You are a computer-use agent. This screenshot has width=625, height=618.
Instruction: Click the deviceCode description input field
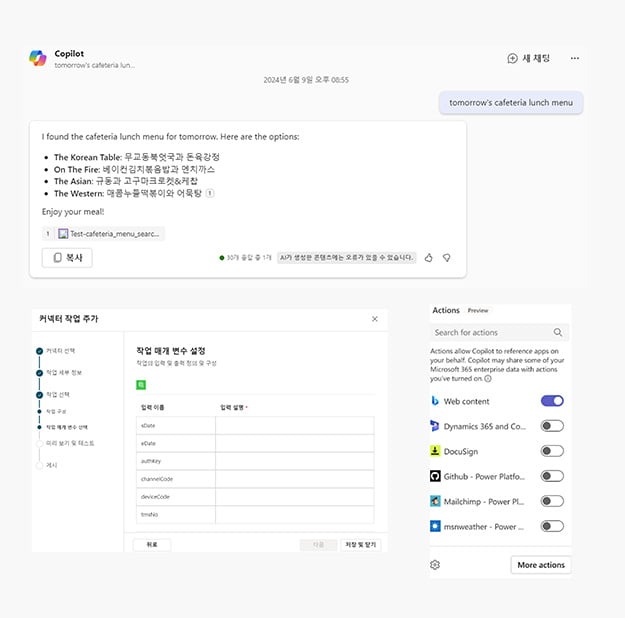pyautogui.click(x=295, y=497)
